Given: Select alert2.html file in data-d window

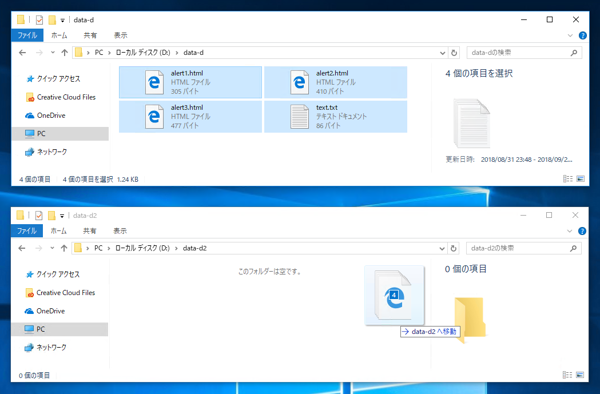Looking at the screenshot, I should click(335, 82).
